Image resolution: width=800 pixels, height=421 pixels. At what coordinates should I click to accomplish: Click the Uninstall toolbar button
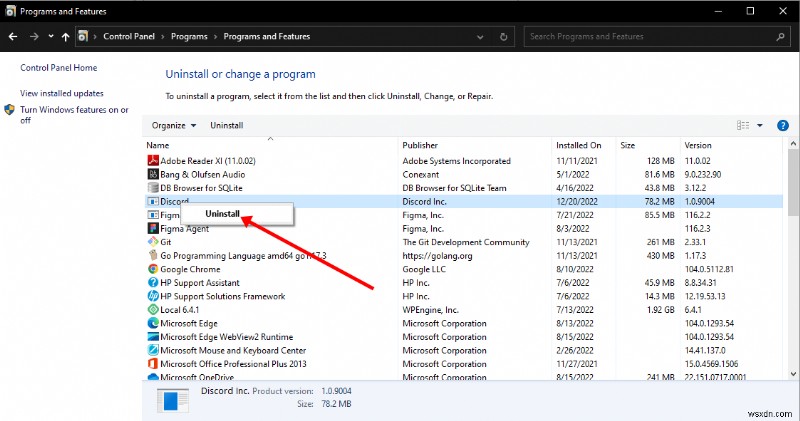coord(226,125)
